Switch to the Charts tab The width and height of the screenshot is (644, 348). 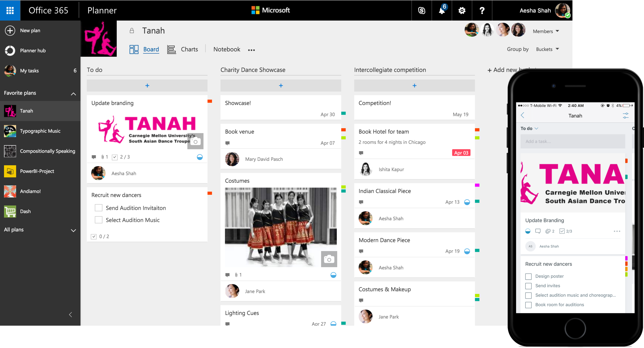pyautogui.click(x=189, y=49)
